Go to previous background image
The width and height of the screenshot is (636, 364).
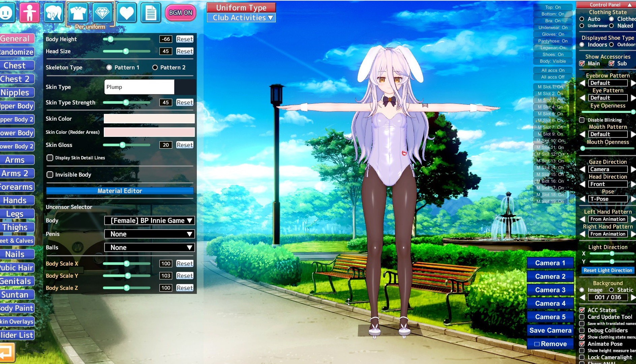pyautogui.click(x=582, y=297)
